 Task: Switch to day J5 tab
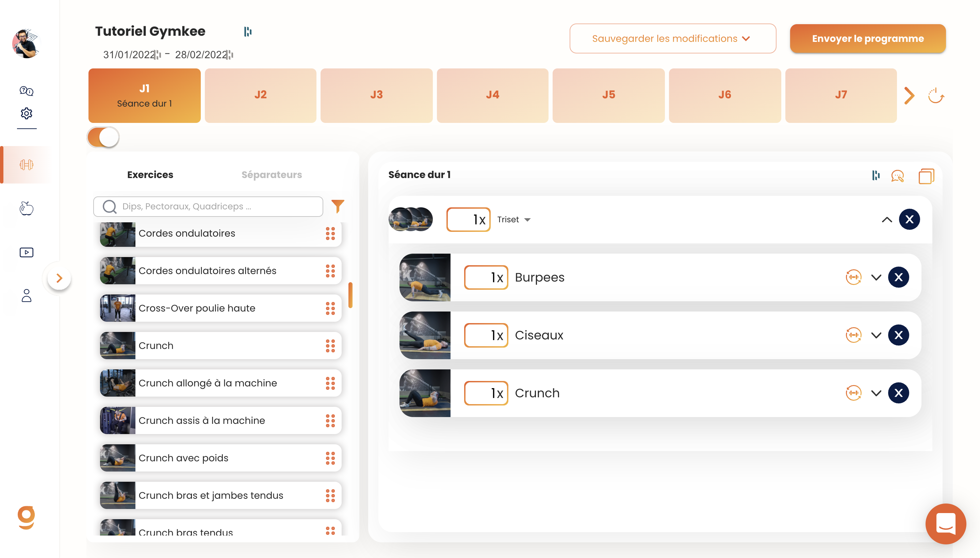608,95
